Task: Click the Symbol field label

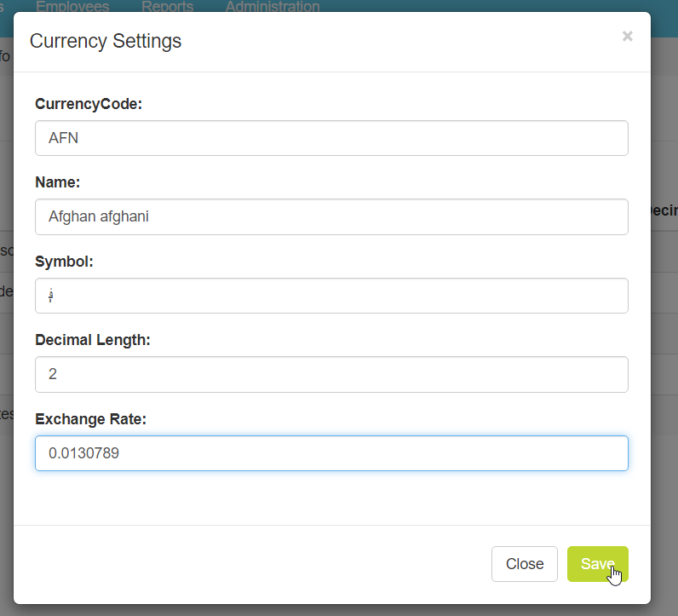Action: 64,262
